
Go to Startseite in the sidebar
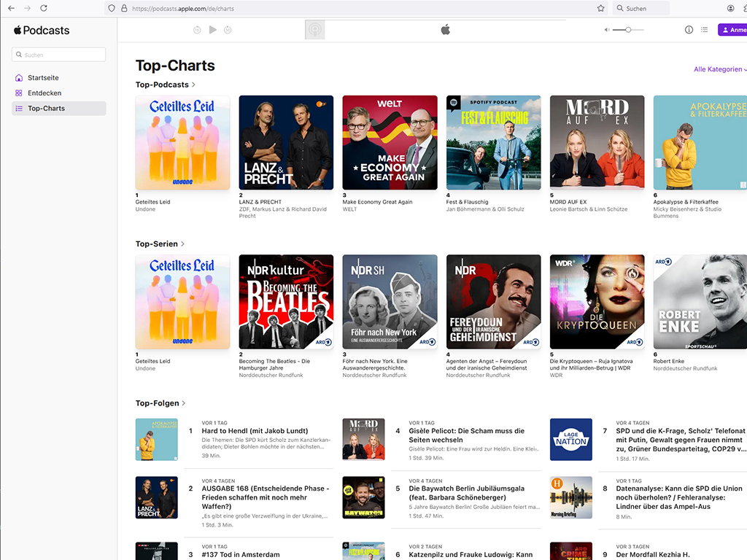point(43,78)
